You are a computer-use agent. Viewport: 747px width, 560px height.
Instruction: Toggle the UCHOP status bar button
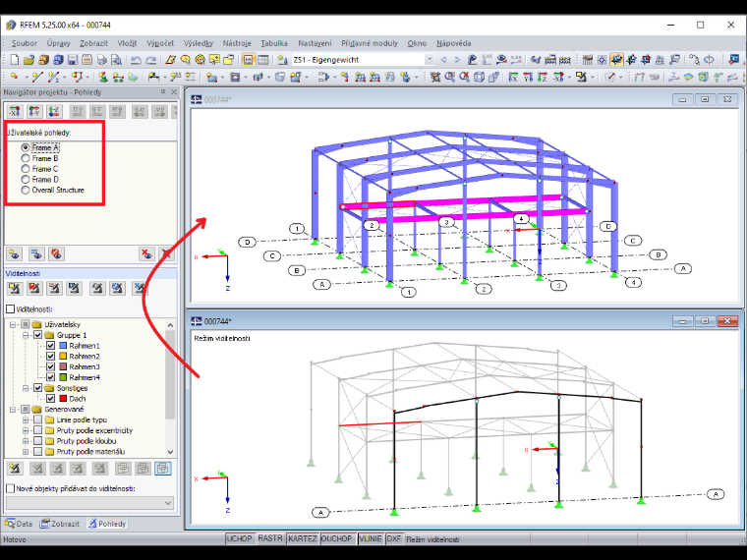(239, 538)
